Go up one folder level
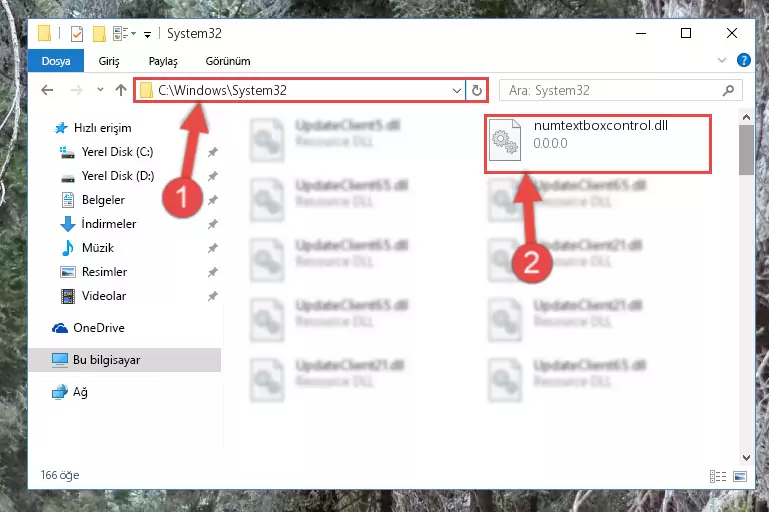The image size is (769, 512). [121, 90]
